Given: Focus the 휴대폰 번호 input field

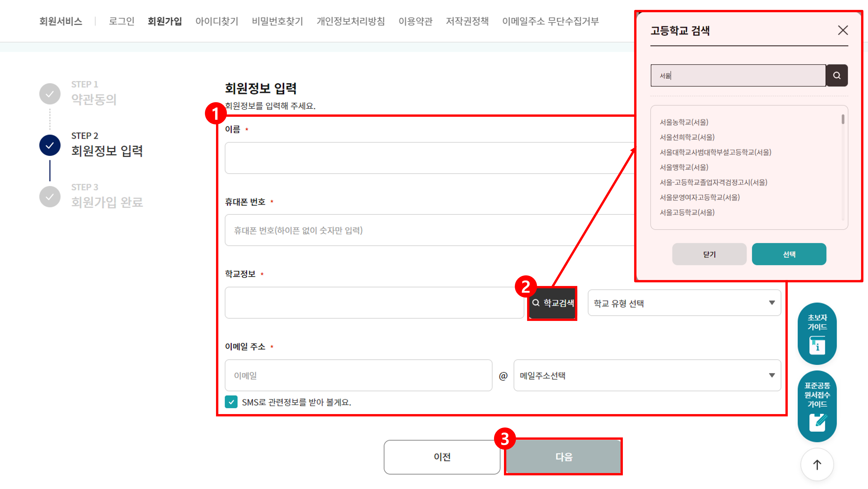Looking at the screenshot, I should click(430, 230).
